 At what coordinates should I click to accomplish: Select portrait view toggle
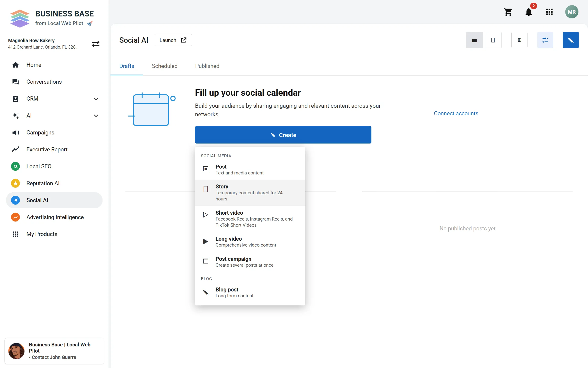click(x=493, y=40)
